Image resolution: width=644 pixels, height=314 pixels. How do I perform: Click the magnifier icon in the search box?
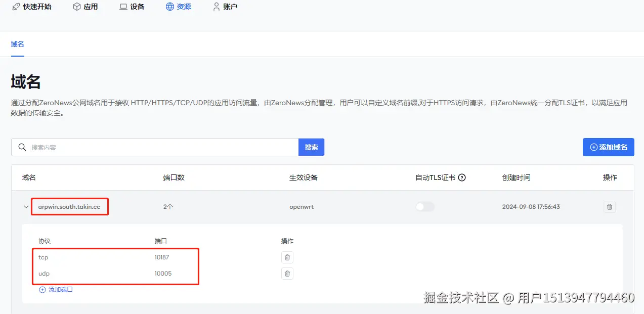tap(22, 147)
